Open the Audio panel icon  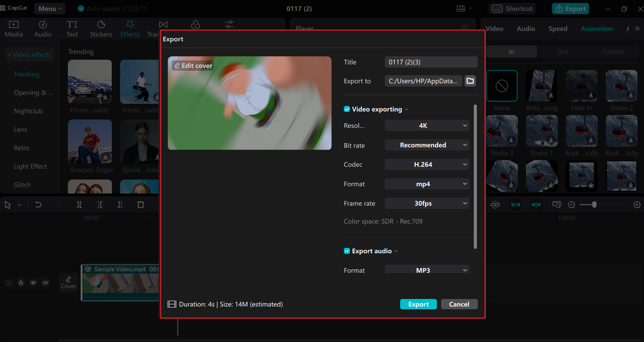(43, 29)
